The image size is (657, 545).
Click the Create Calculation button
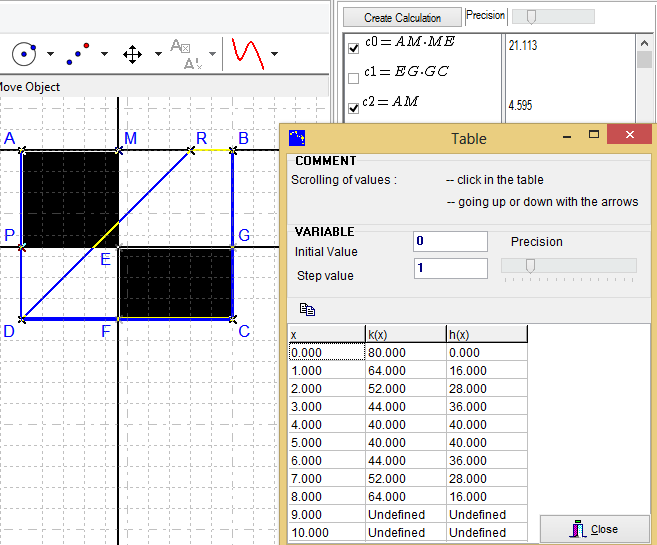(x=402, y=18)
